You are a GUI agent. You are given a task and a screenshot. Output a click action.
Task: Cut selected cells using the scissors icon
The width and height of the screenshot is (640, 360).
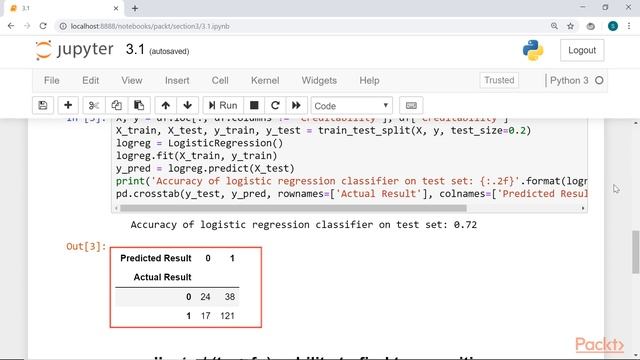94,106
